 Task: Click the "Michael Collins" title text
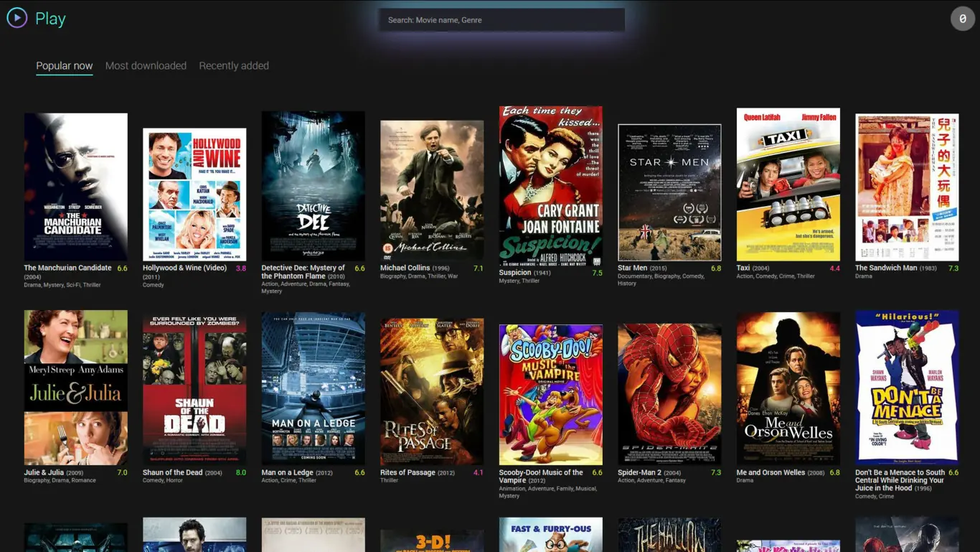[405, 268]
